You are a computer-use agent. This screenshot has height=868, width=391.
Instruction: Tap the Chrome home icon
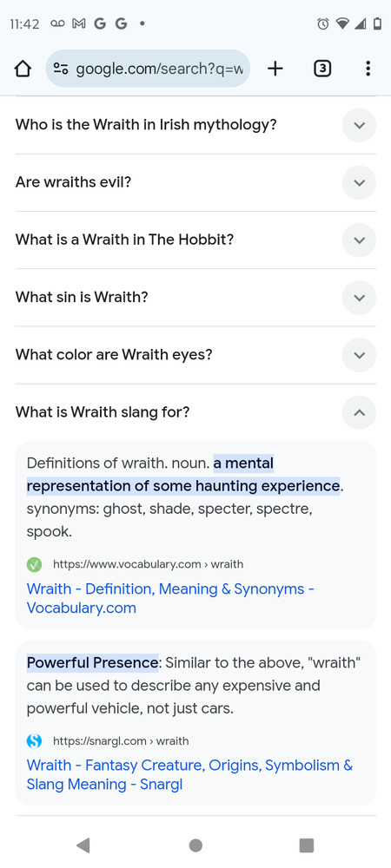coord(22,69)
